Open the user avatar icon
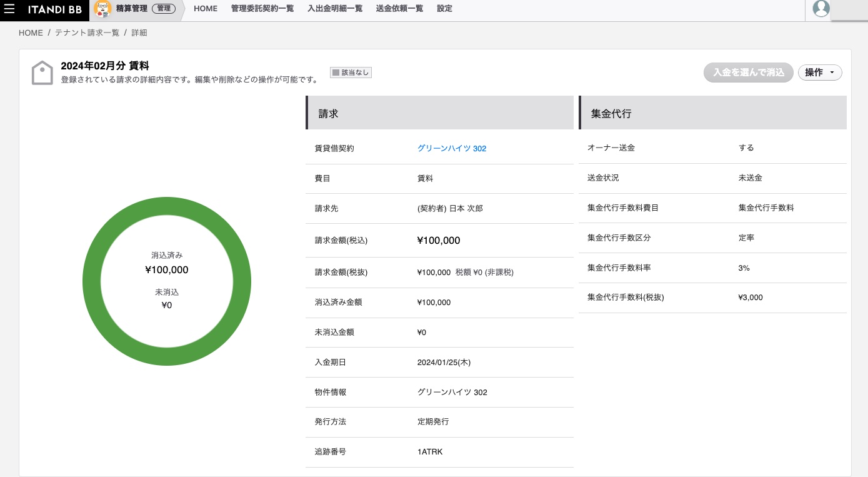Image resolution: width=868 pixels, height=477 pixels. coord(821,9)
